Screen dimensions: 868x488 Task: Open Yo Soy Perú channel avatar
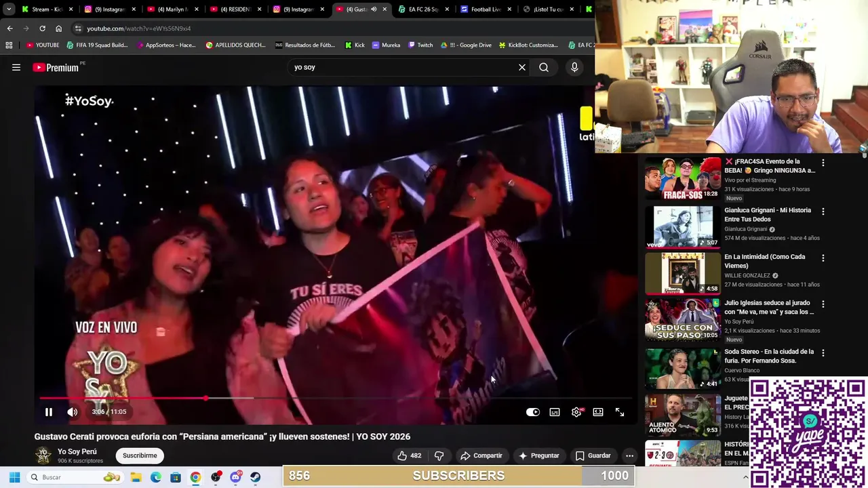(43, 455)
